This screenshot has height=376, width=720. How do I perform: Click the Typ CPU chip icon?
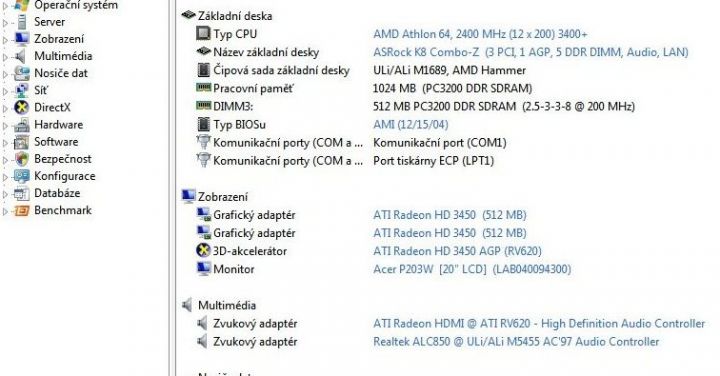[x=203, y=34]
